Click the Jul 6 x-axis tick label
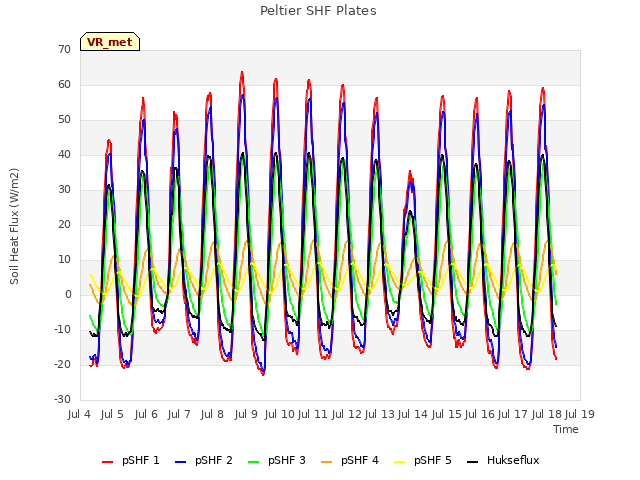Screen dimensions: 640x480 click(146, 414)
